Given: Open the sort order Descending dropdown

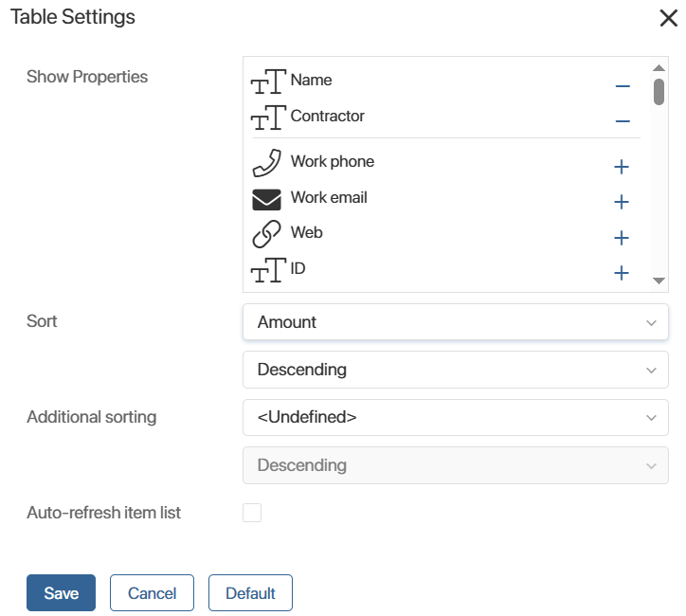Looking at the screenshot, I should 455,370.
